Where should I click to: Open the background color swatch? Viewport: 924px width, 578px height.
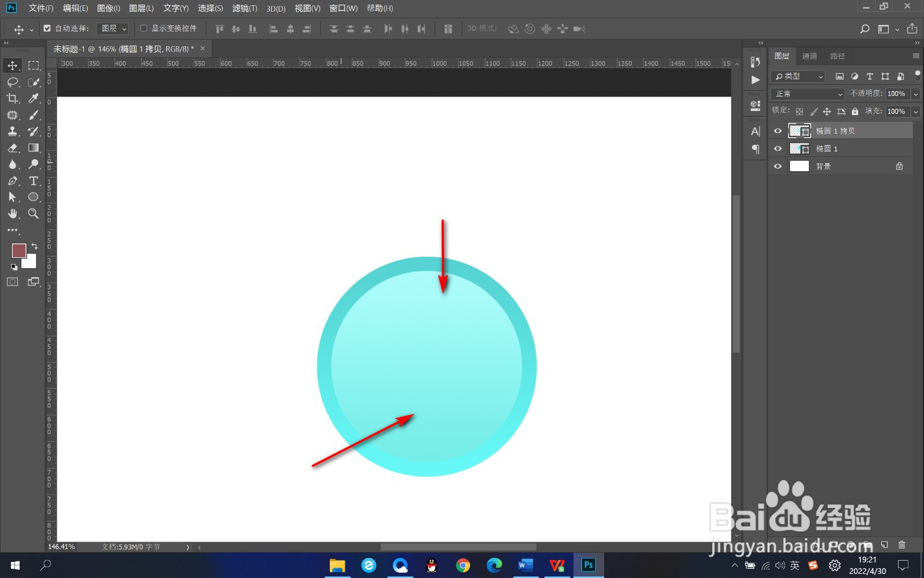coord(31,263)
